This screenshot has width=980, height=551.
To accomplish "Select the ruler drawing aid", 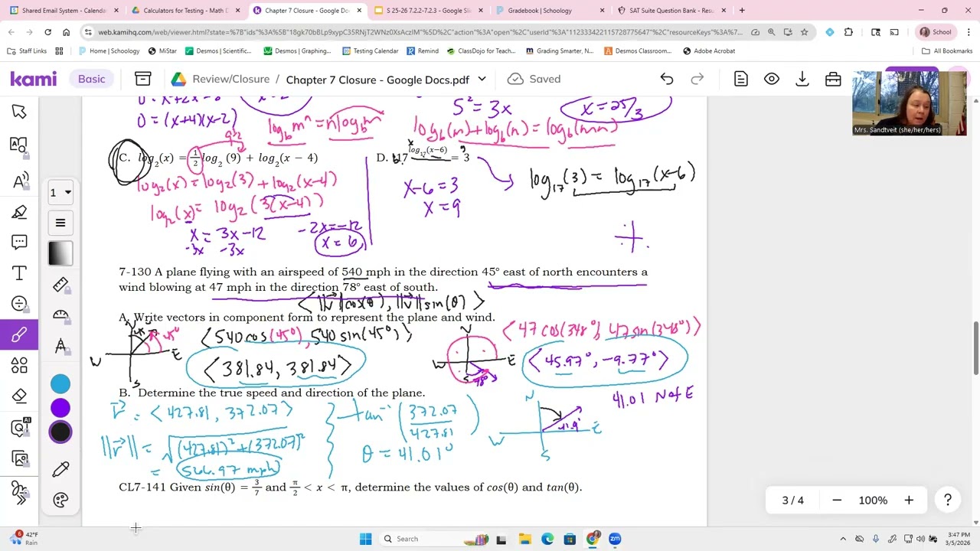I will pyautogui.click(x=60, y=285).
